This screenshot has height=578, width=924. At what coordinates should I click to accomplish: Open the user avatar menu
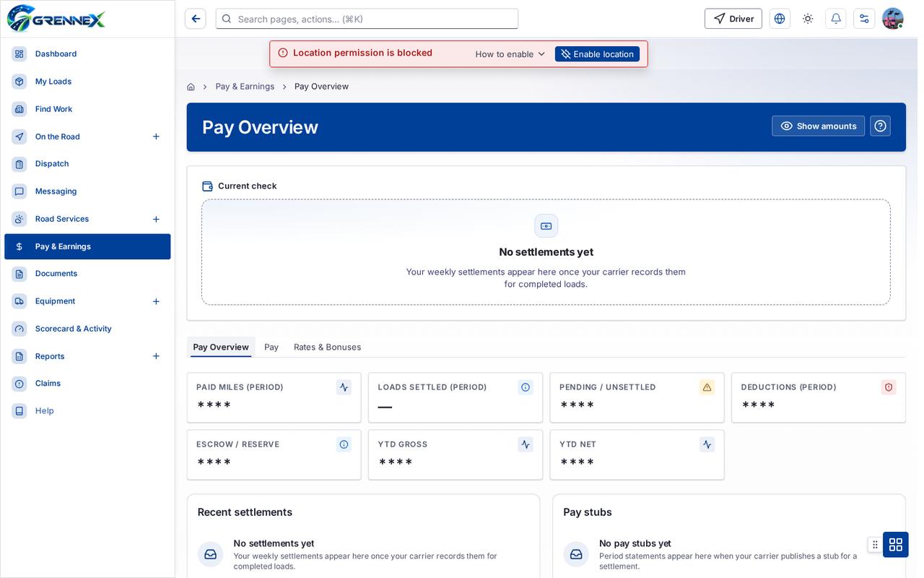tap(893, 19)
